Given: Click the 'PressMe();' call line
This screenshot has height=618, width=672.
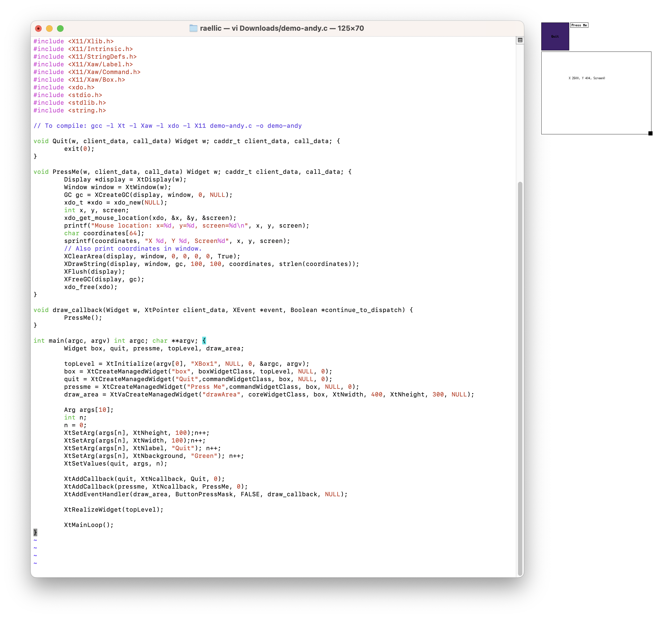Looking at the screenshot, I should (x=83, y=318).
